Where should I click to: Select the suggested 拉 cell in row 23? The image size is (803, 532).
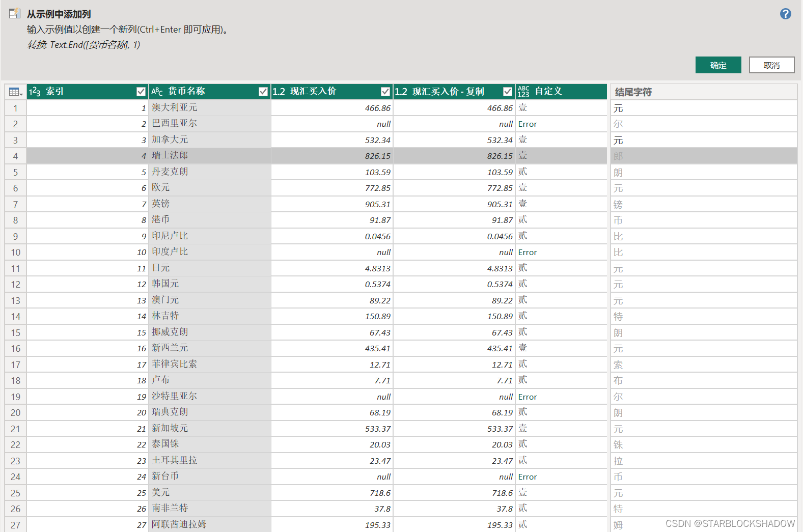(x=704, y=461)
